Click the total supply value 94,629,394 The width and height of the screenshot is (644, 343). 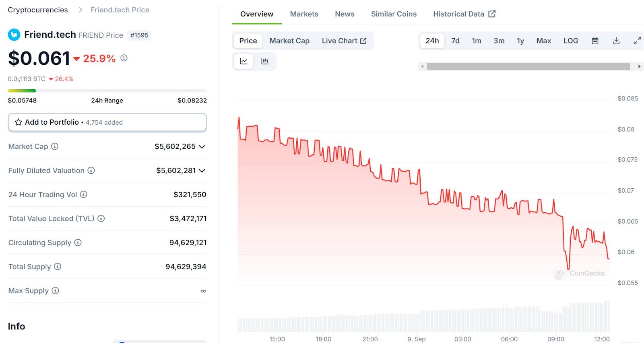click(x=186, y=267)
